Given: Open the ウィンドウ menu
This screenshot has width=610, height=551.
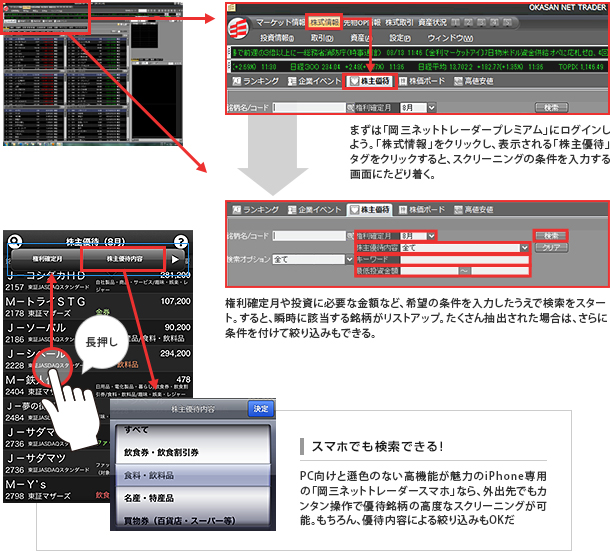Looking at the screenshot, I should click(450, 38).
